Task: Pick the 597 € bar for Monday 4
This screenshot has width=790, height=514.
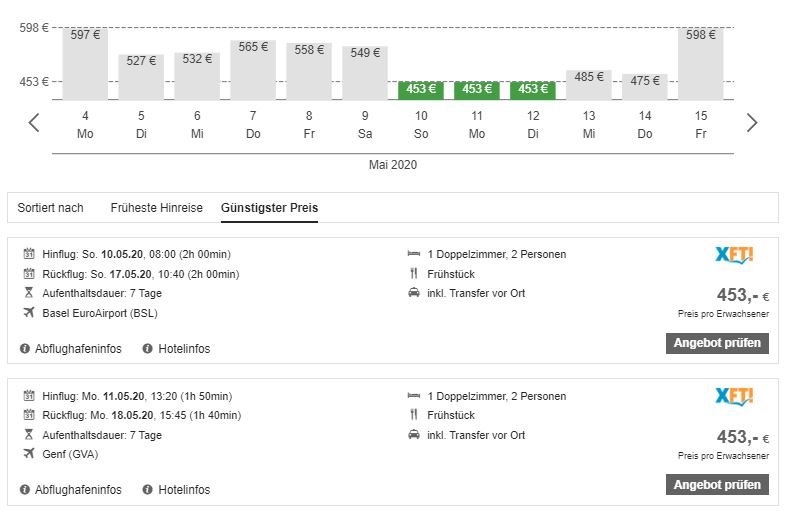Action: click(85, 64)
